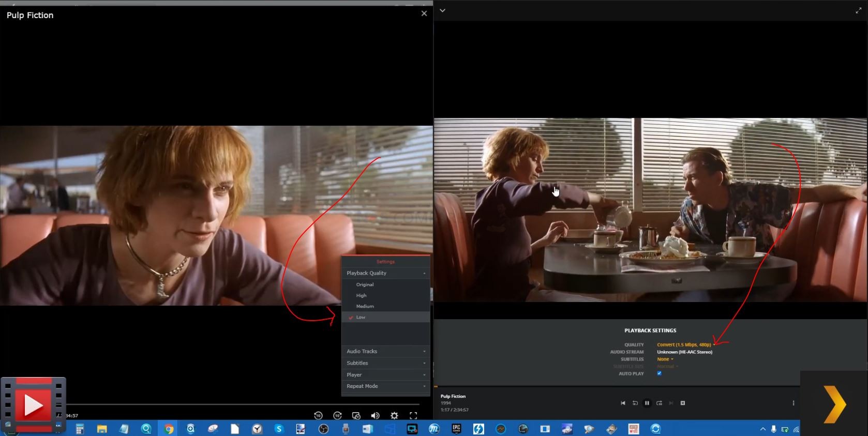This screenshot has height=436, width=868.
Task: Expand the Playback Quality section
Action: pyautogui.click(x=385, y=273)
